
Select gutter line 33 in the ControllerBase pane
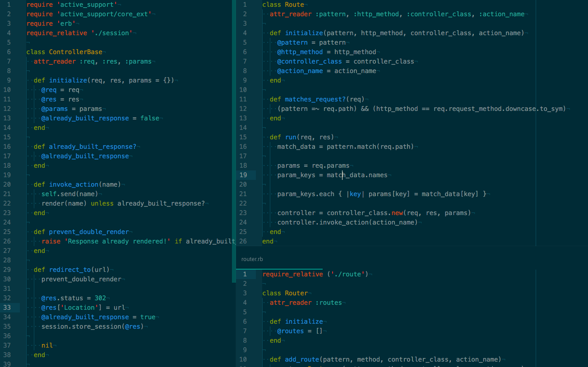[x=7, y=307]
